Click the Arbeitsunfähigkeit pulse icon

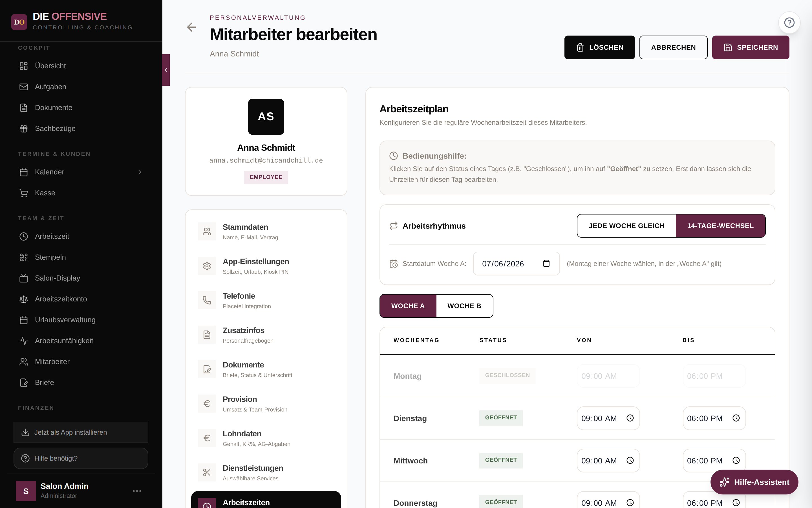[23, 341]
